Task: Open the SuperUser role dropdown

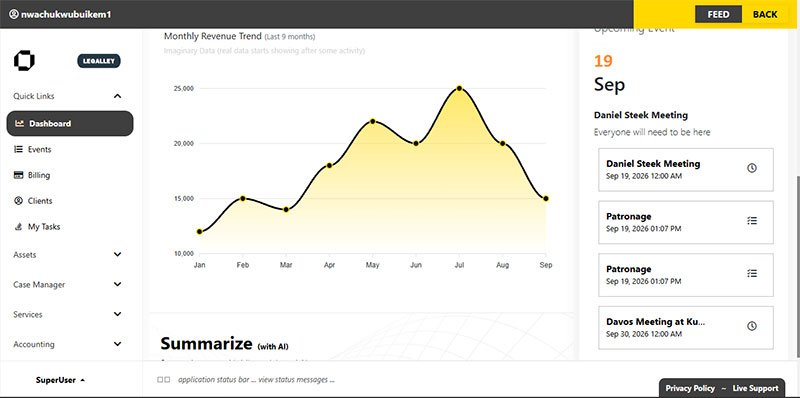Action: point(60,380)
